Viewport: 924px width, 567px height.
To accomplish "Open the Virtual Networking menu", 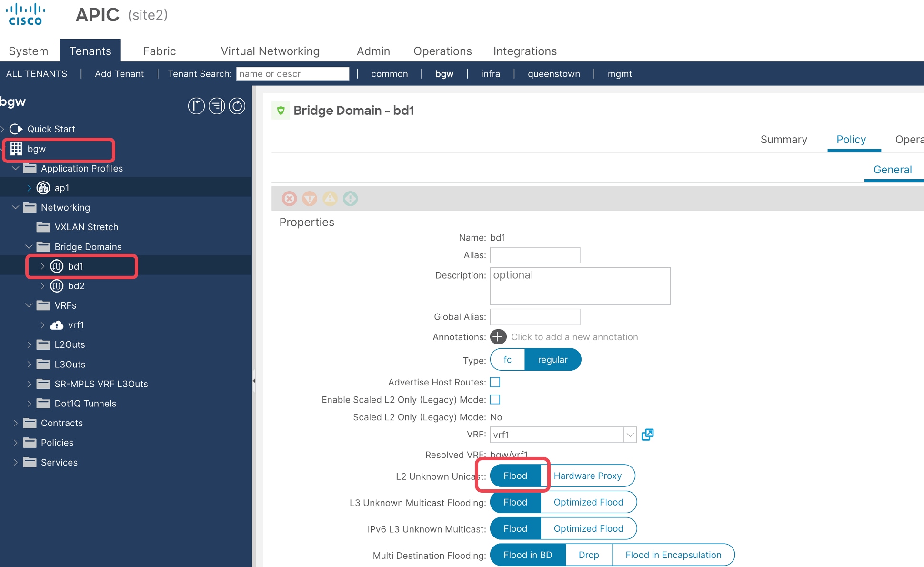I will coord(270,51).
